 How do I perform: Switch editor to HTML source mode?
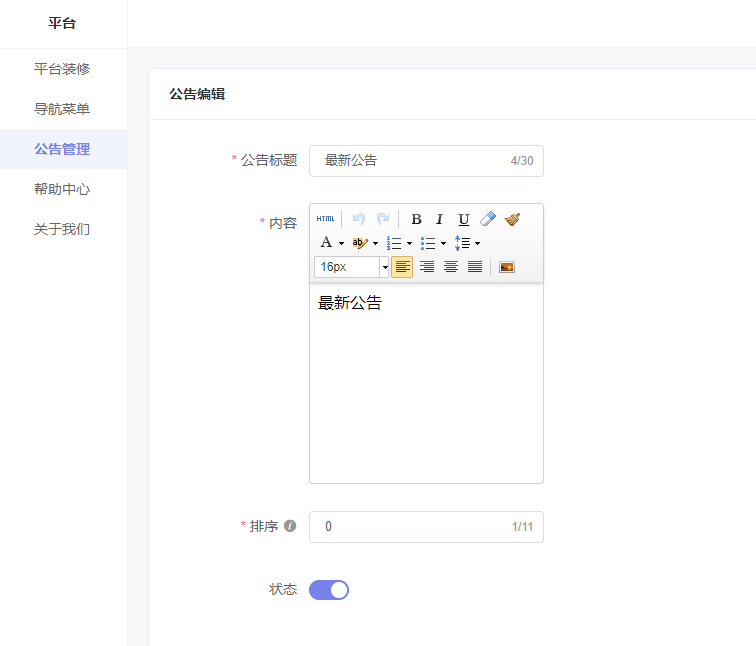325,219
